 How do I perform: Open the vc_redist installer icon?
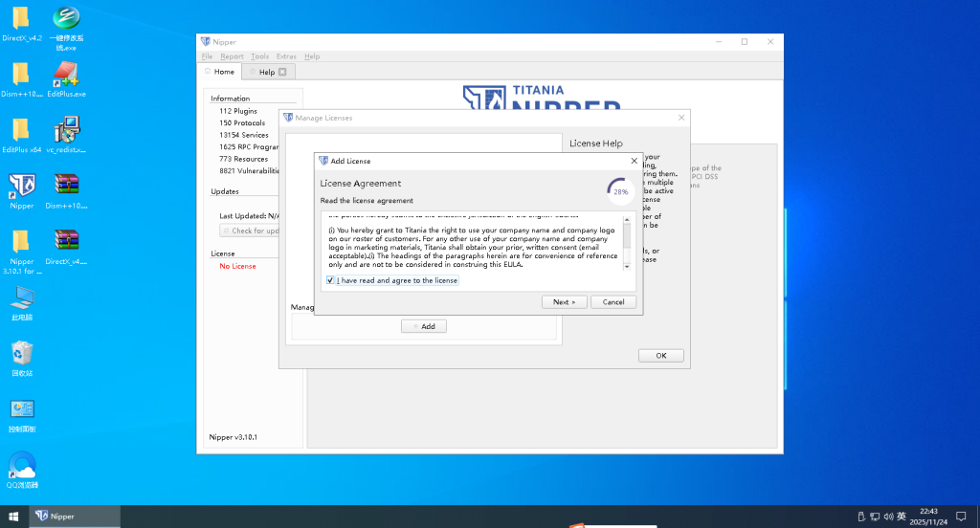[x=66, y=130]
